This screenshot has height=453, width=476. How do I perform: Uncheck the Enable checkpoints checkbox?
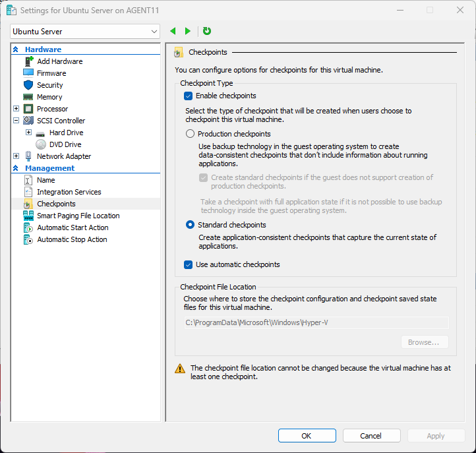189,96
